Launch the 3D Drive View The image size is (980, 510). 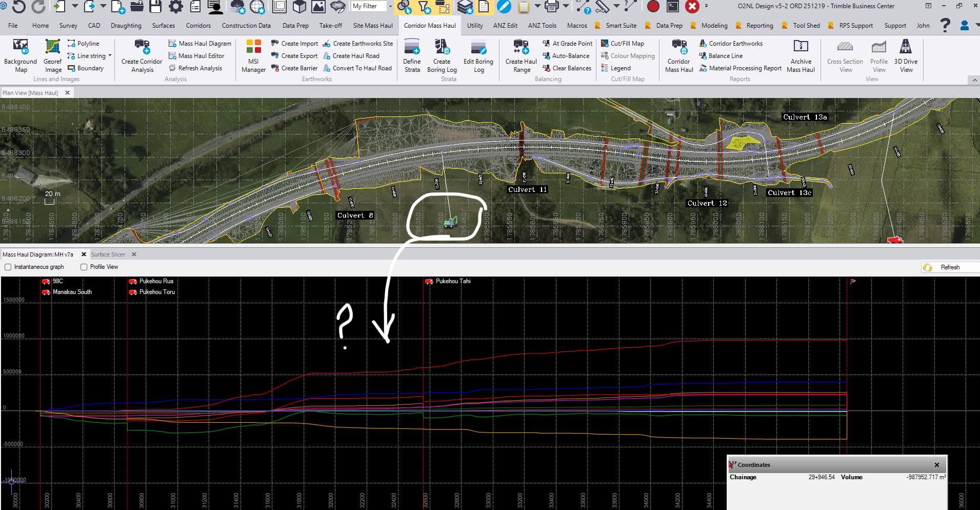point(906,48)
